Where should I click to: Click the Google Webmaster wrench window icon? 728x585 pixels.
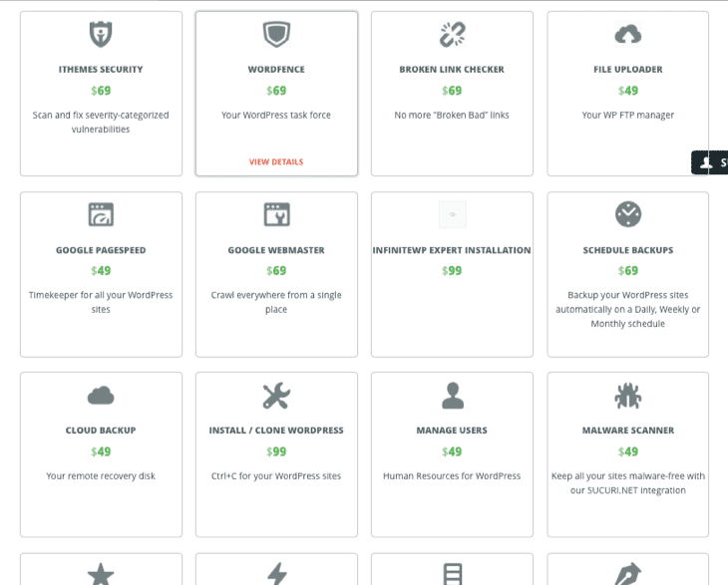coord(276,214)
